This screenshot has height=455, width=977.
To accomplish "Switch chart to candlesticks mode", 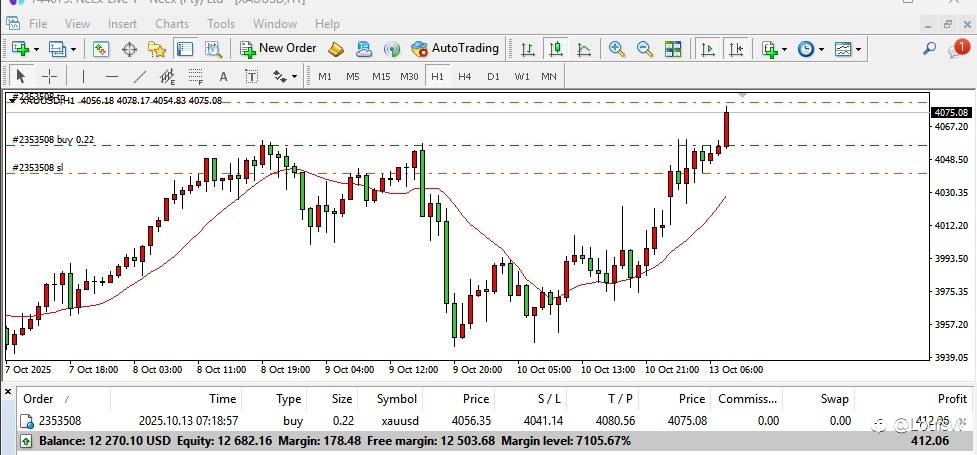I will (555, 49).
